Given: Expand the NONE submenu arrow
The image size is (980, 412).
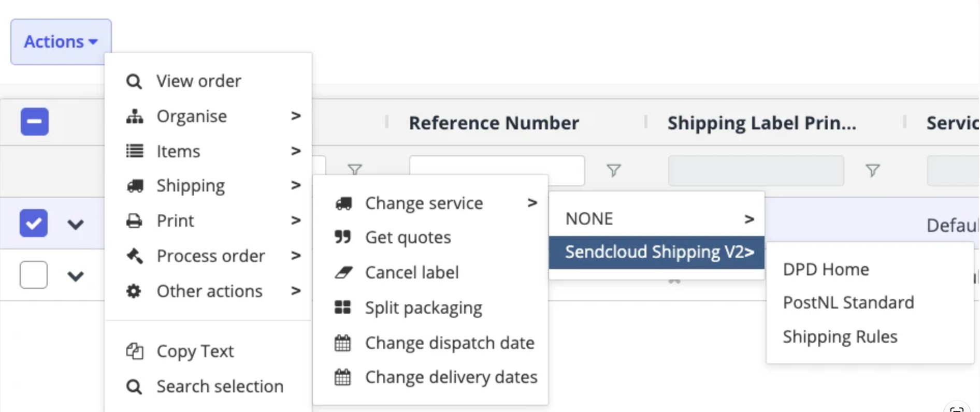Looking at the screenshot, I should 749,219.
